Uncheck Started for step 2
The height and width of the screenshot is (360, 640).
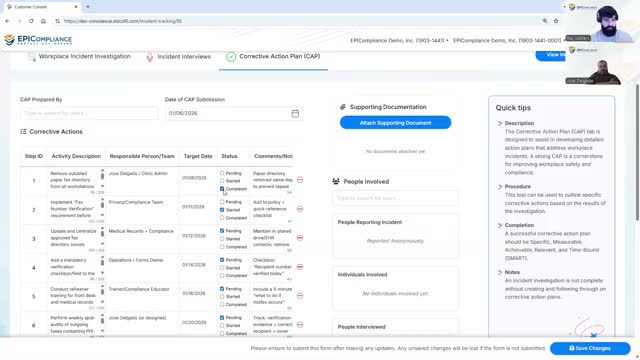tap(222, 210)
